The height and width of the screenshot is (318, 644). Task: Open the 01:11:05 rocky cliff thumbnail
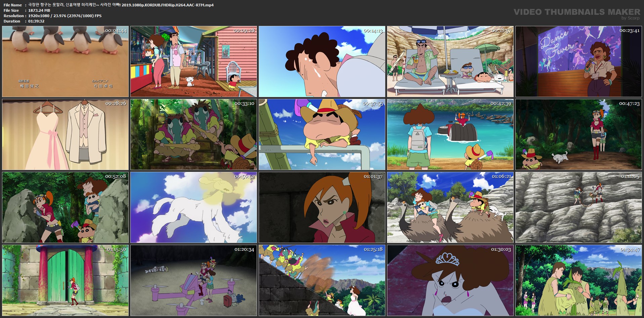pyautogui.click(x=579, y=207)
